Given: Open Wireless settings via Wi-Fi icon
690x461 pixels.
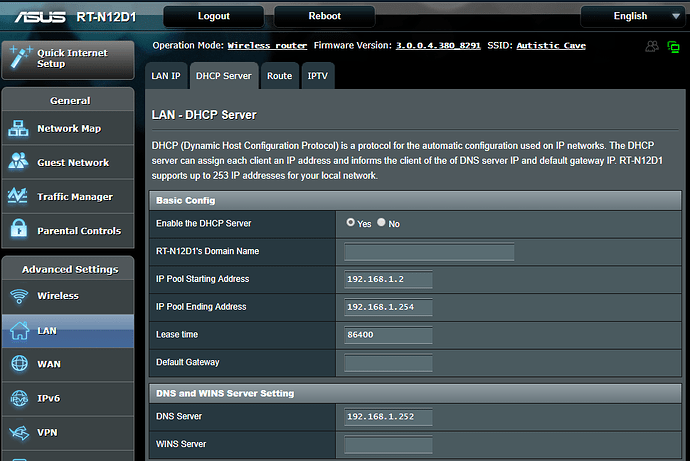Looking at the screenshot, I should [20, 296].
